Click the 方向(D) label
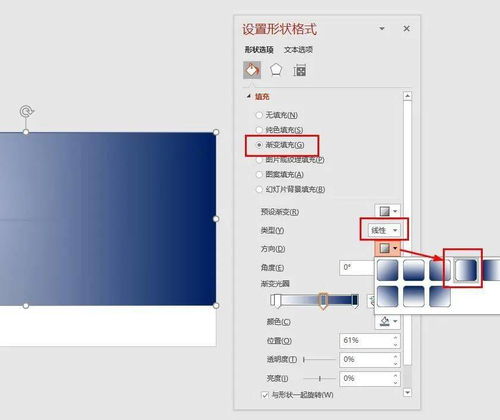Viewport: 500px width, 420px height. coord(273,249)
